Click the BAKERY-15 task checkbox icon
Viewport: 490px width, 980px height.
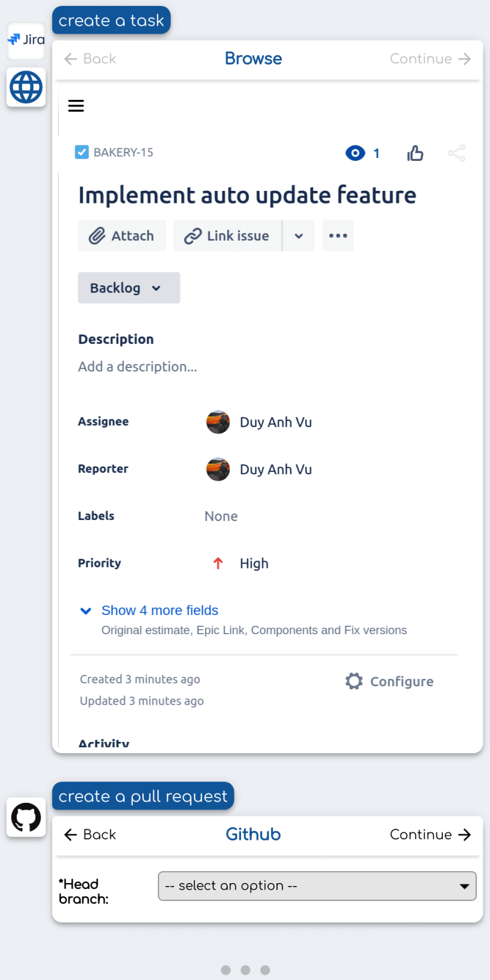tap(82, 152)
